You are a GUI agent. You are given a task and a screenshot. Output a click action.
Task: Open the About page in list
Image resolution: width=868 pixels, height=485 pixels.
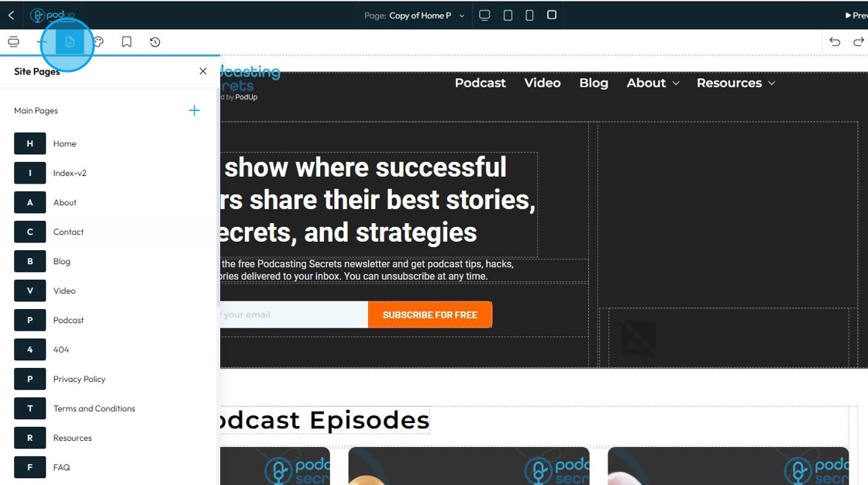pos(65,203)
